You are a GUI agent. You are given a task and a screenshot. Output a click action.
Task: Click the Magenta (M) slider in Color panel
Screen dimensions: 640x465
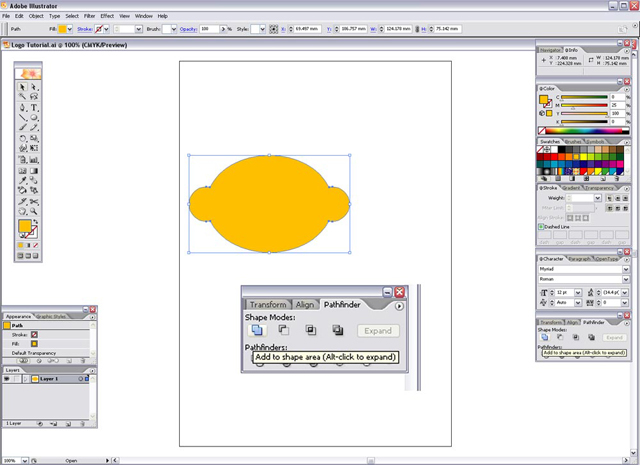584,106
